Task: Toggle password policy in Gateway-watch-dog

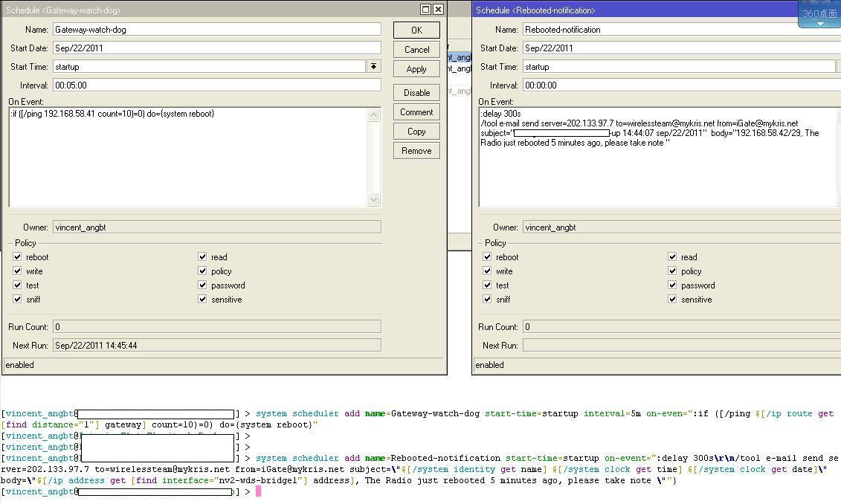Action: [202, 285]
